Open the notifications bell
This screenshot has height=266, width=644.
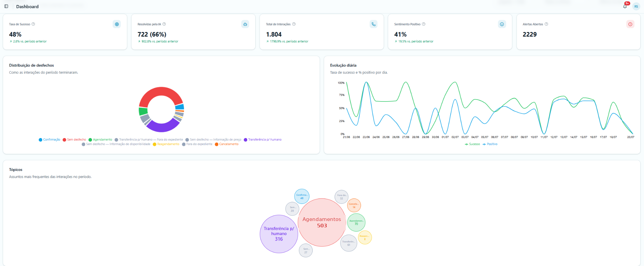pos(625,6)
